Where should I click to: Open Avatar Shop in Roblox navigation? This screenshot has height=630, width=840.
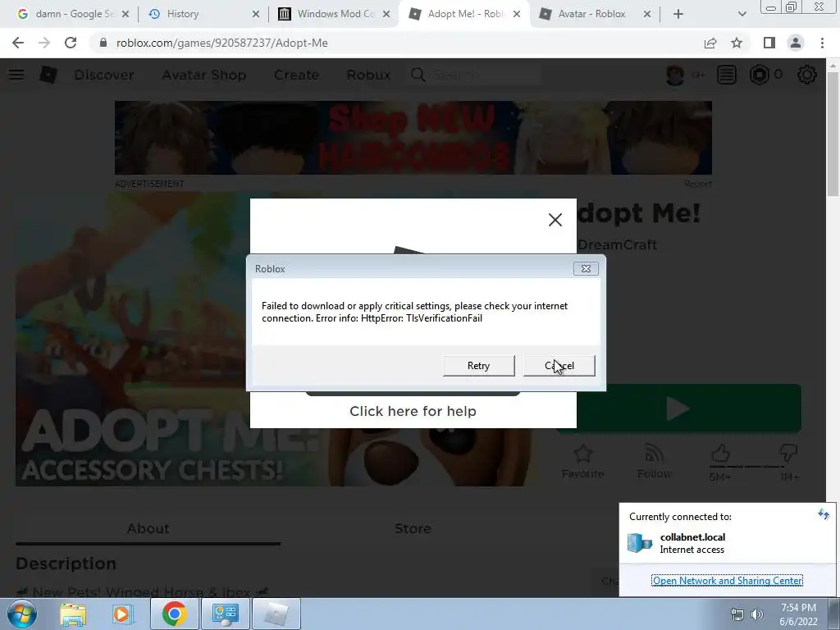click(x=204, y=75)
